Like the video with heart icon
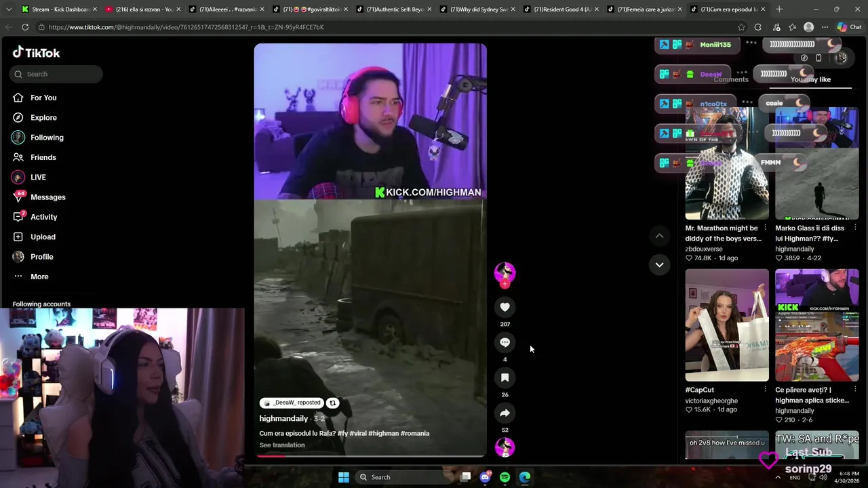This screenshot has height=488, width=868. point(505,307)
